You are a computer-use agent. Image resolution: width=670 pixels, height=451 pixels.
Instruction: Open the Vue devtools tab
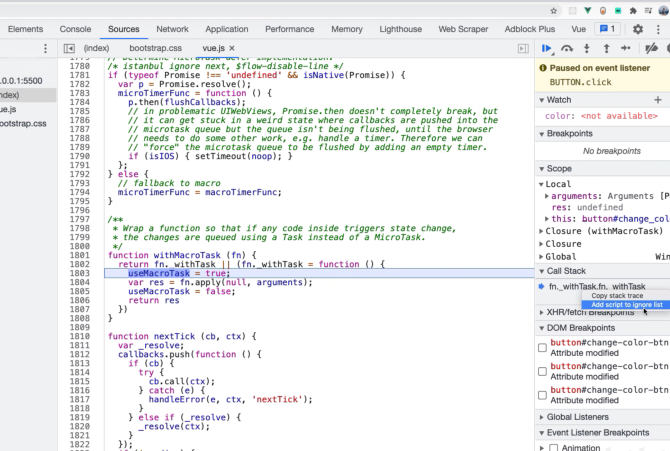(x=579, y=29)
